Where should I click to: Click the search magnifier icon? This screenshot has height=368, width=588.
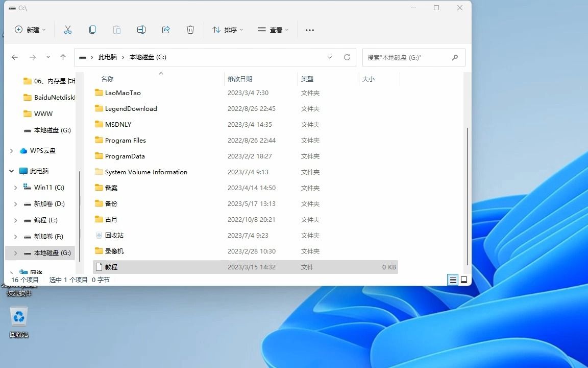pos(454,57)
